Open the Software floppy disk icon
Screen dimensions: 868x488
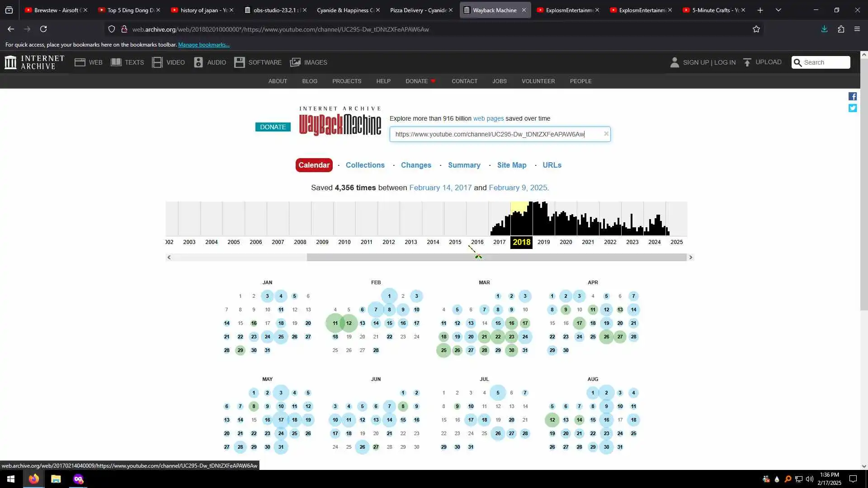pos(240,62)
